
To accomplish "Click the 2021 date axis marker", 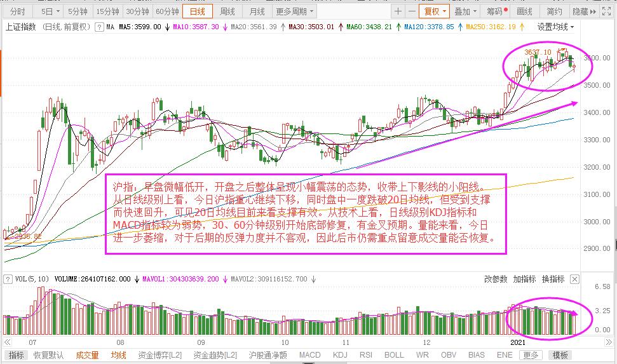I will 518,342.
